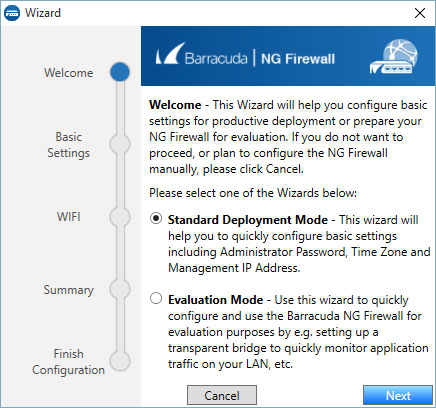Click the Cancel button
This screenshot has width=436, height=408.
[222, 396]
